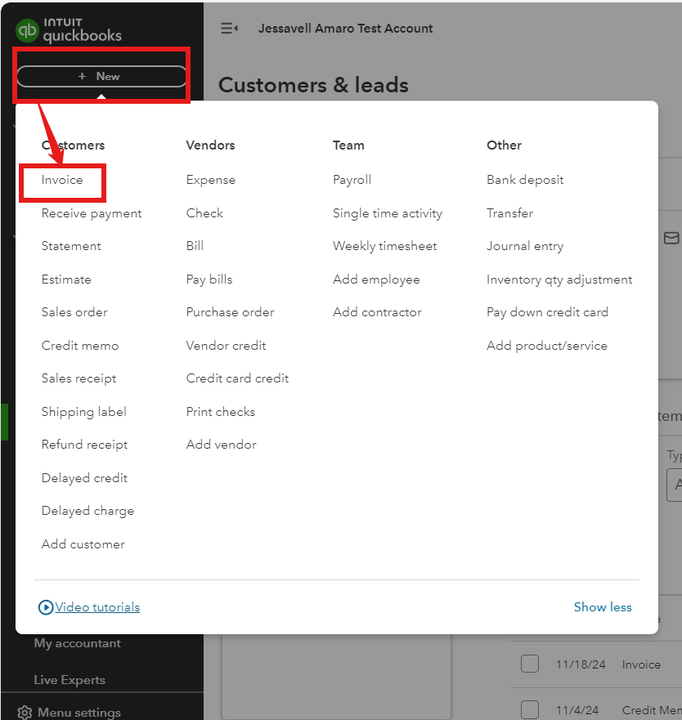Click the + New button
Screen dimensions: 682x720
click(x=101, y=76)
